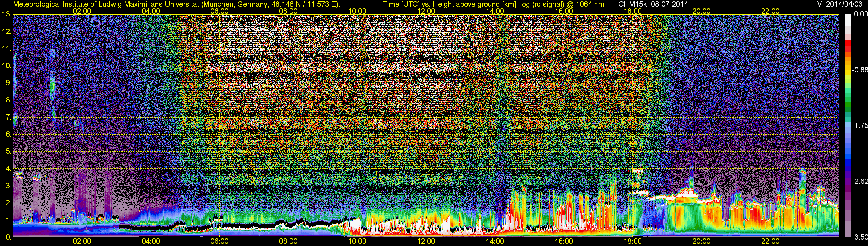Screen dimensions: 868x246
Task: Click the 16:00 label on the top time axis
Action: click(x=564, y=11)
